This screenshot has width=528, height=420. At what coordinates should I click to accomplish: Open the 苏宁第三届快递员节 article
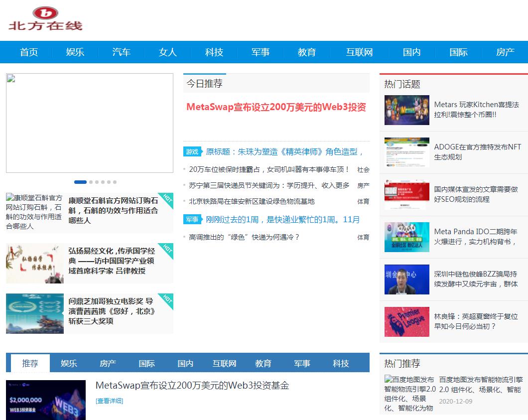pyautogui.click(x=269, y=185)
